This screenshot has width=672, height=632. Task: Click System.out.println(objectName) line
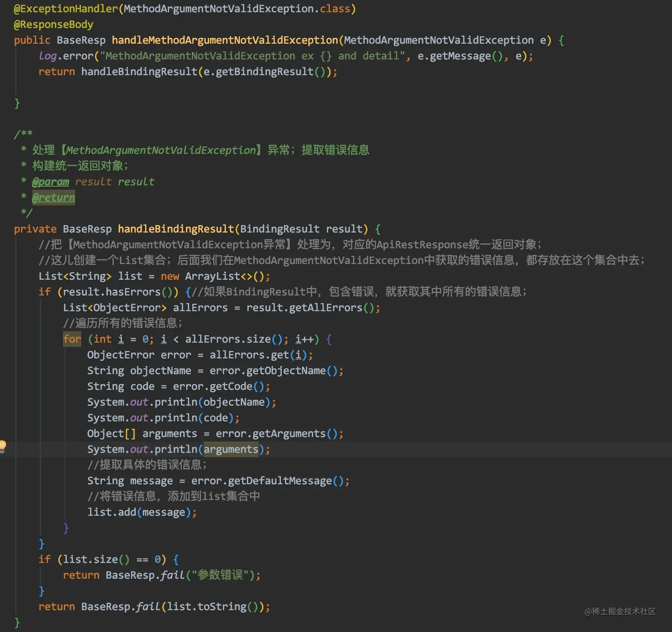pos(181,402)
